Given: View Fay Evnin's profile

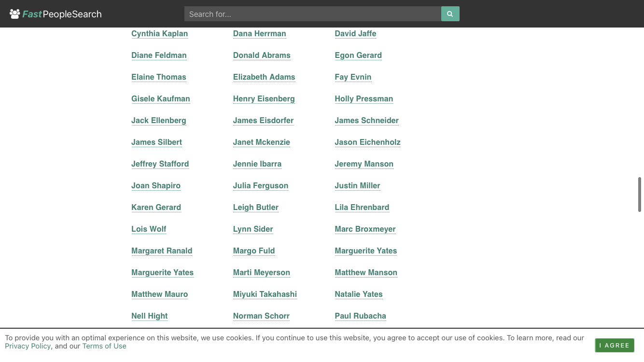Looking at the screenshot, I should (353, 77).
